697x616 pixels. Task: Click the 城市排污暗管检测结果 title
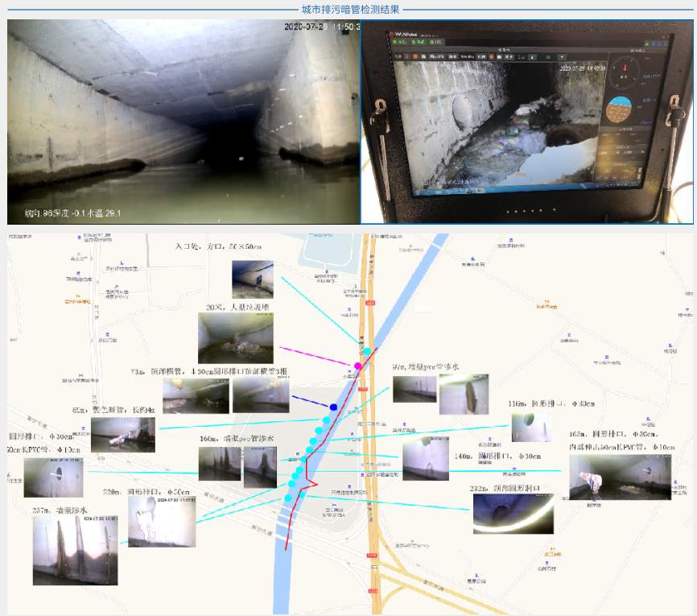tap(349, 10)
